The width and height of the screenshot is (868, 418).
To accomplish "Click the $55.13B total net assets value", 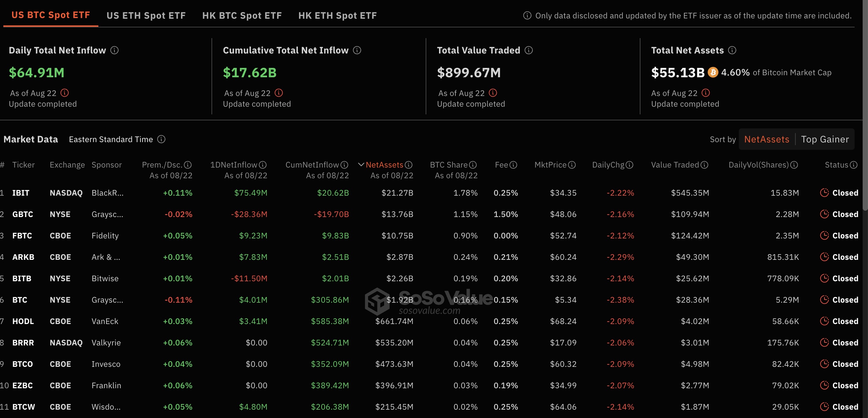I will point(678,73).
